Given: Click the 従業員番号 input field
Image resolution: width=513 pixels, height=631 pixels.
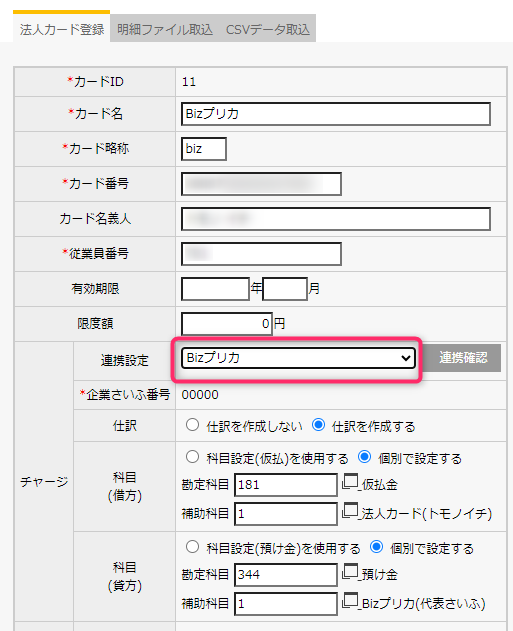Looking at the screenshot, I should [x=262, y=254].
